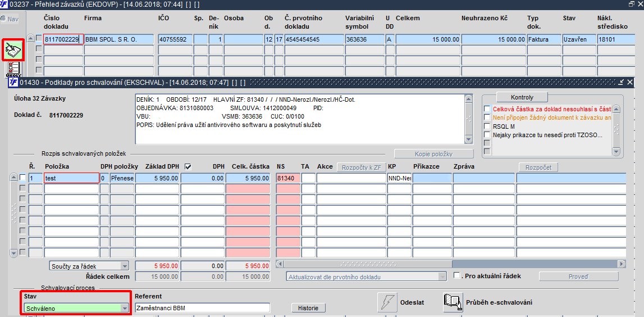Click the Stav cell Uzavřen
Screen dimensions: 644x317
coord(579,39)
